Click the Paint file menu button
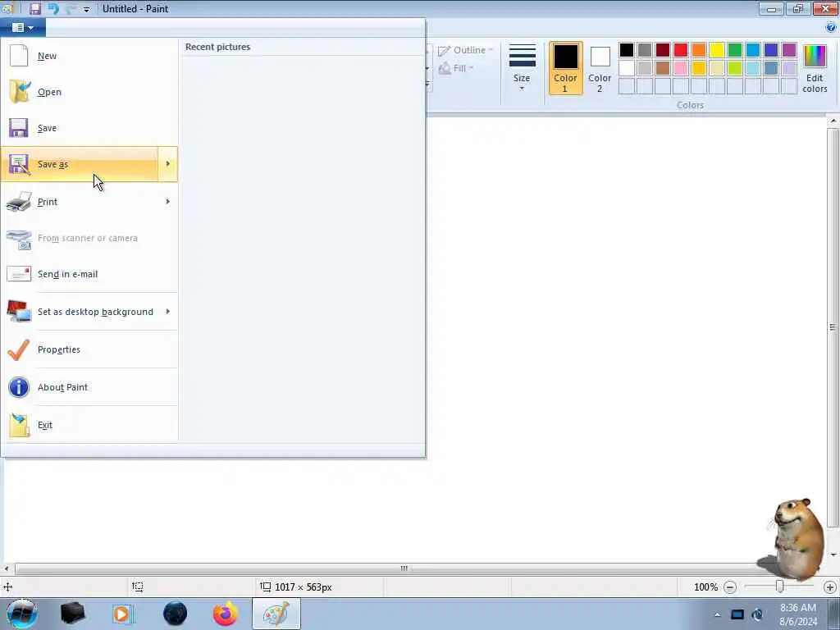The image size is (840, 630). click(22, 27)
